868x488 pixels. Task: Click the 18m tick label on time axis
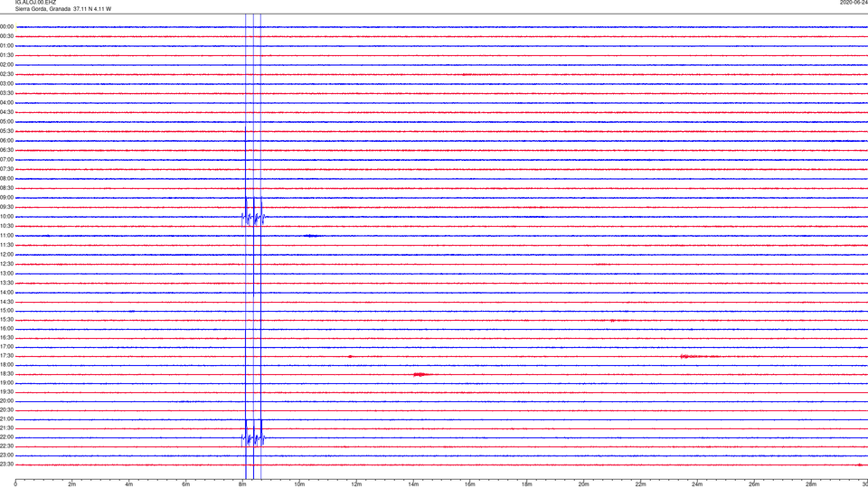[527, 484]
